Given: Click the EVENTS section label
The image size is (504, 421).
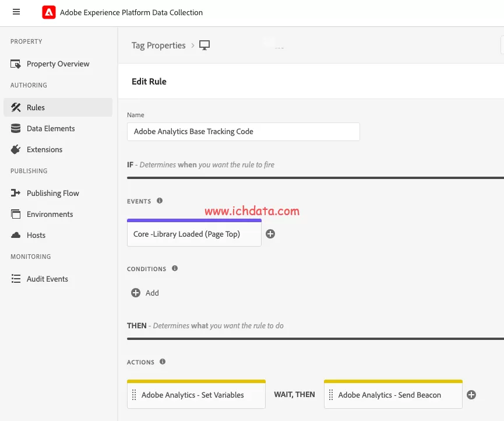Looking at the screenshot, I should tap(139, 201).
